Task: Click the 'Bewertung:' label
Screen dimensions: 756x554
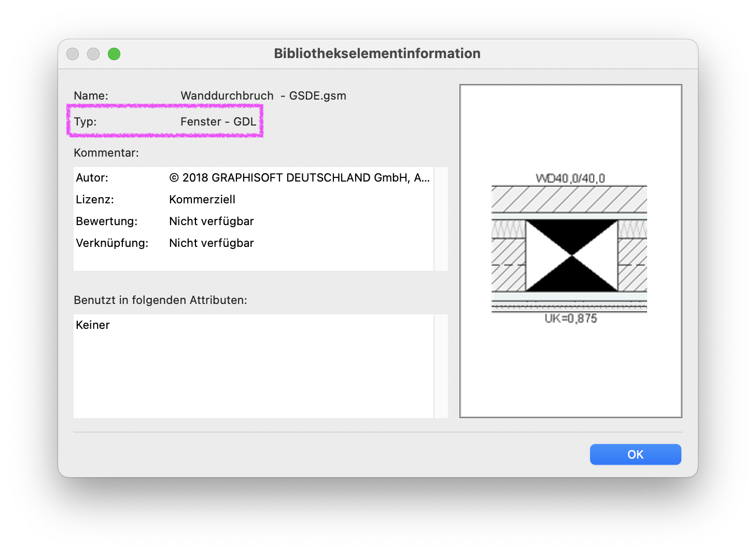Action: coord(107,221)
